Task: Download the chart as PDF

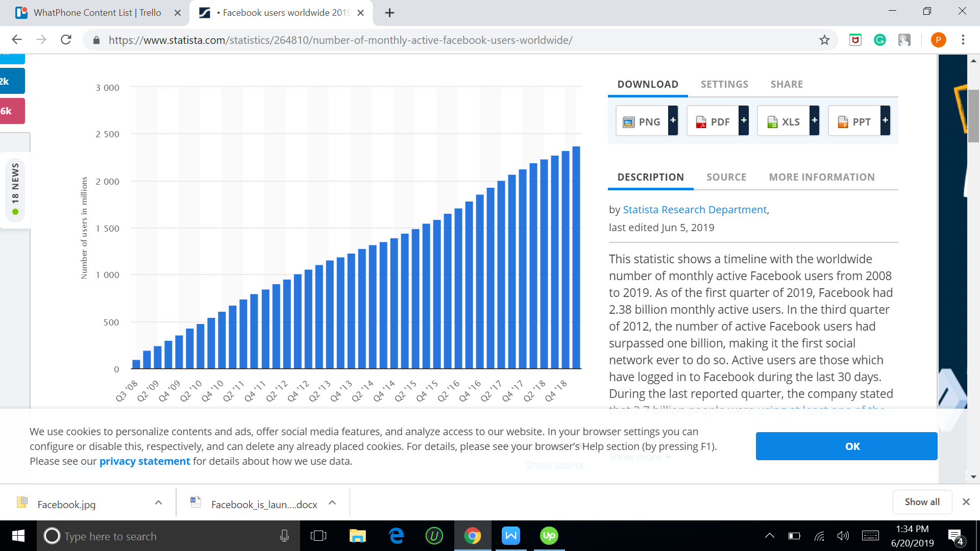Action: pos(714,121)
